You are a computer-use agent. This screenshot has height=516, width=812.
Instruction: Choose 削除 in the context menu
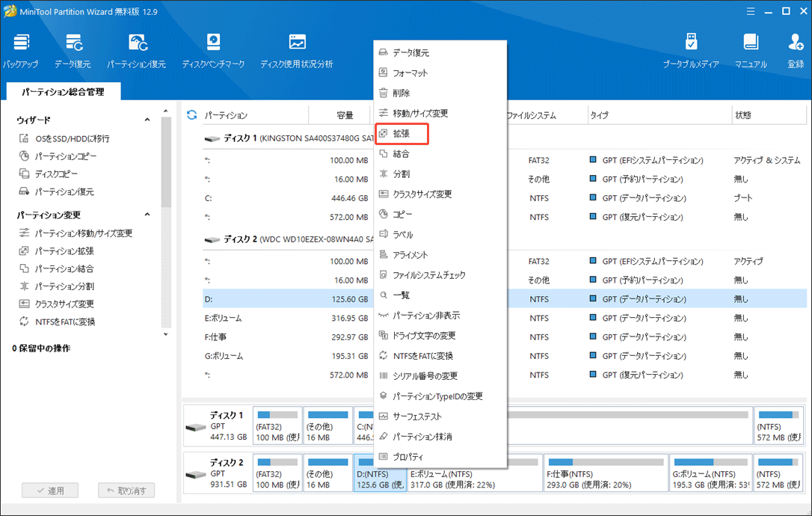click(x=440, y=93)
